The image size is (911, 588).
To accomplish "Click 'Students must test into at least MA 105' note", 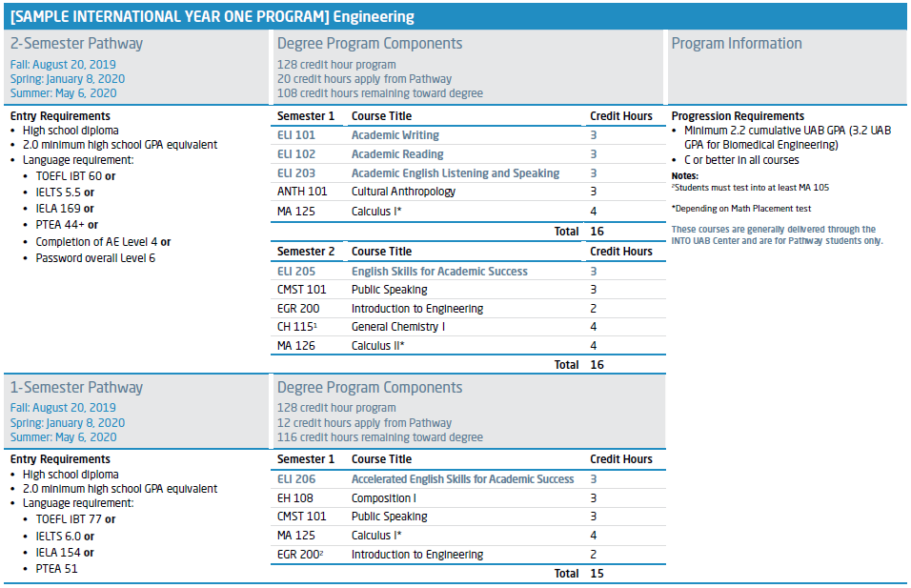I will pos(751,188).
